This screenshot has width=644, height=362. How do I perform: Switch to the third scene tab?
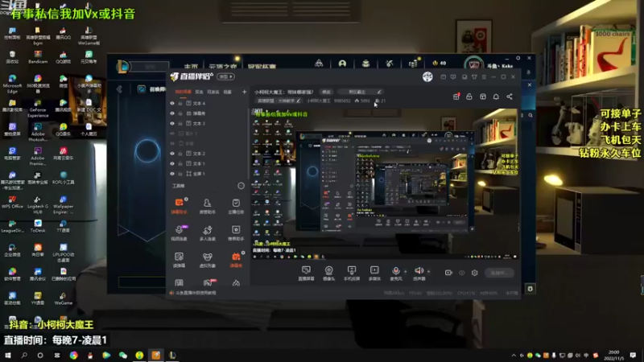pyautogui.click(x=213, y=92)
